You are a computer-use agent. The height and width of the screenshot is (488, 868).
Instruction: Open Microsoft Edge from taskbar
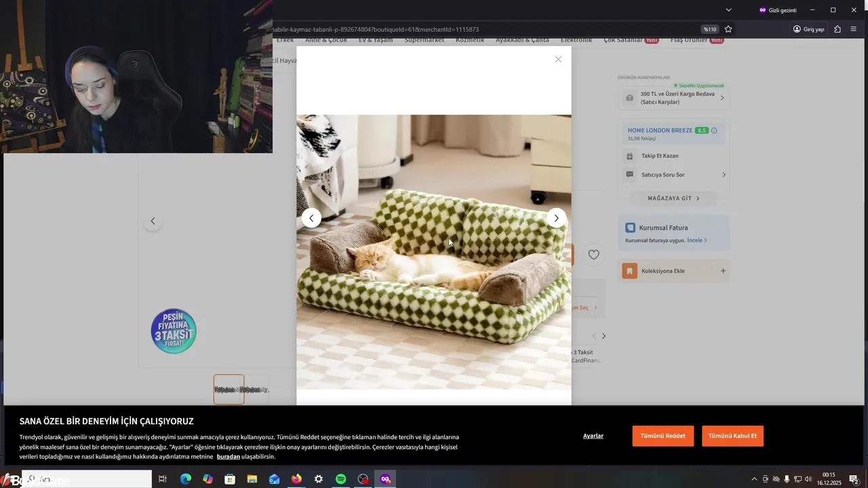[185, 479]
